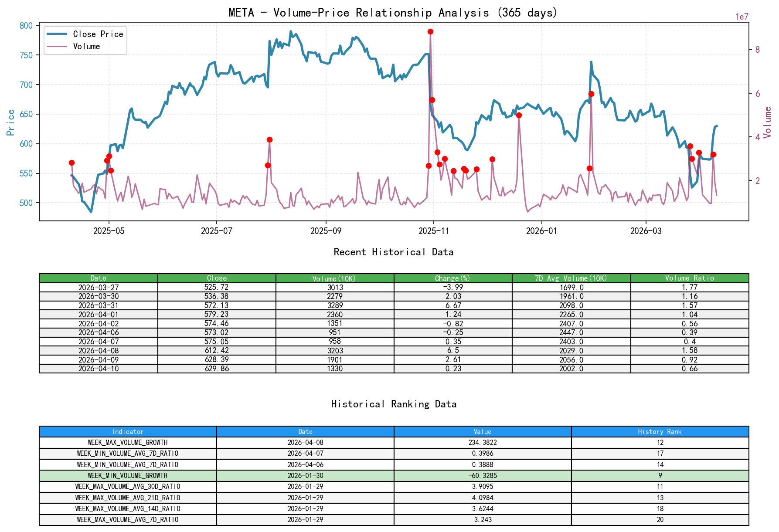Select the 2026-03-27 date cell
Image resolution: width=779 pixels, height=532 pixels.
click(99, 288)
